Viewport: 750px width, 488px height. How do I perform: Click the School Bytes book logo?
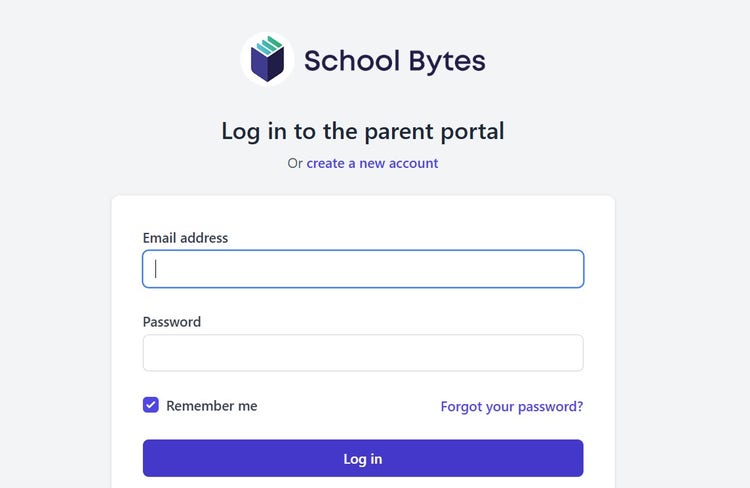point(267,59)
